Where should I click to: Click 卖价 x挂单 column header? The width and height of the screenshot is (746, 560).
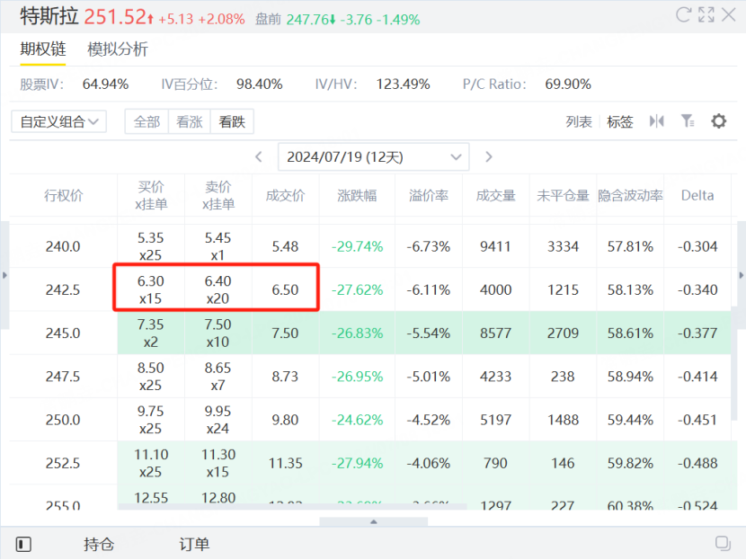(218, 196)
